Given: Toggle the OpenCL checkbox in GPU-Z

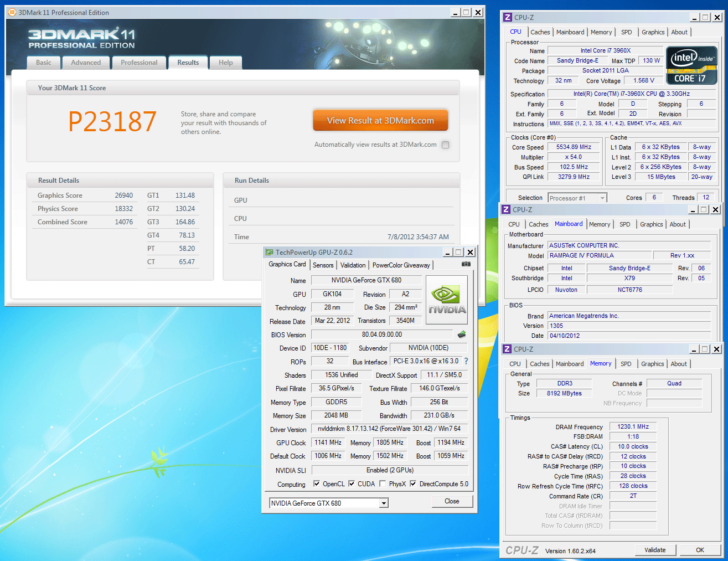Looking at the screenshot, I should point(317,483).
